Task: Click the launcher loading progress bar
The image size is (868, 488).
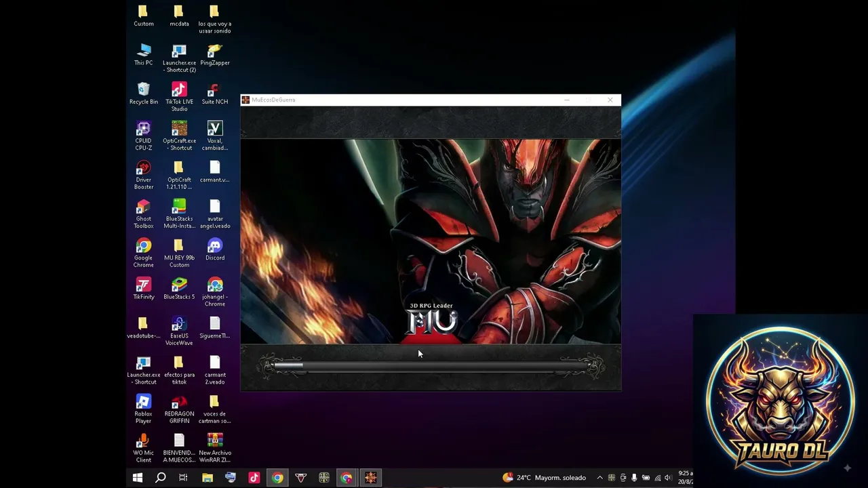Action: pyautogui.click(x=431, y=367)
